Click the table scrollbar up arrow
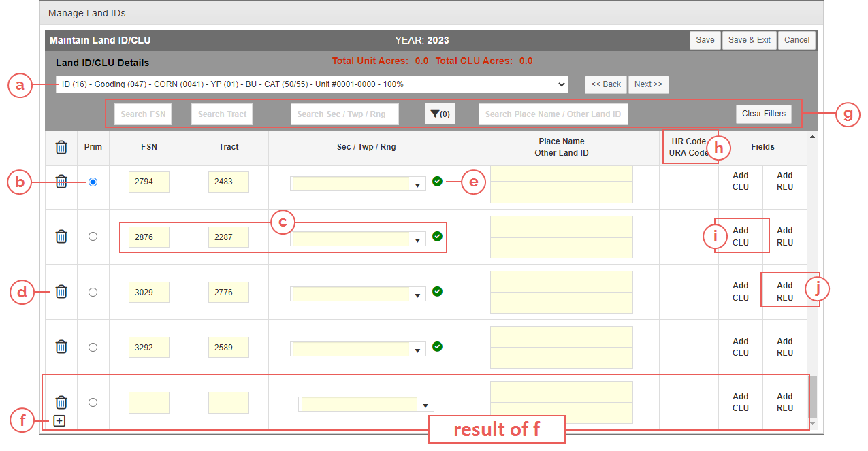This screenshot has width=868, height=451. (x=811, y=138)
